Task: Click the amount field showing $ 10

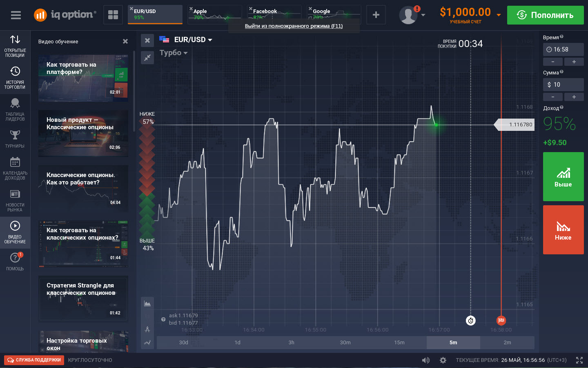Action: (x=563, y=85)
